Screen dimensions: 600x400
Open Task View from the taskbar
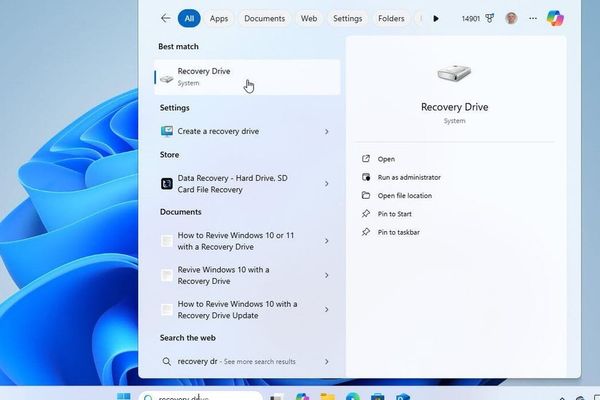click(277, 397)
